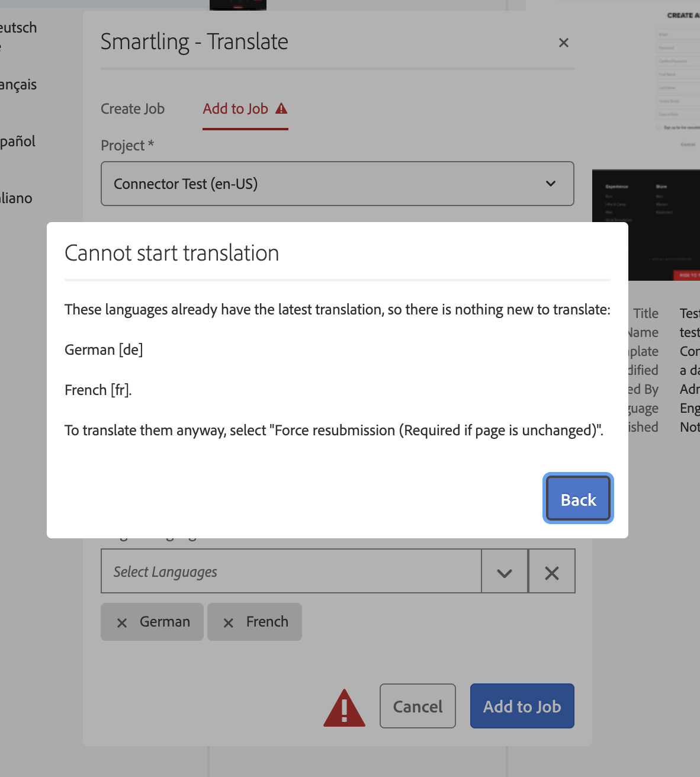Switch to the Create Job tab
This screenshot has width=700, height=777.
coord(133,109)
